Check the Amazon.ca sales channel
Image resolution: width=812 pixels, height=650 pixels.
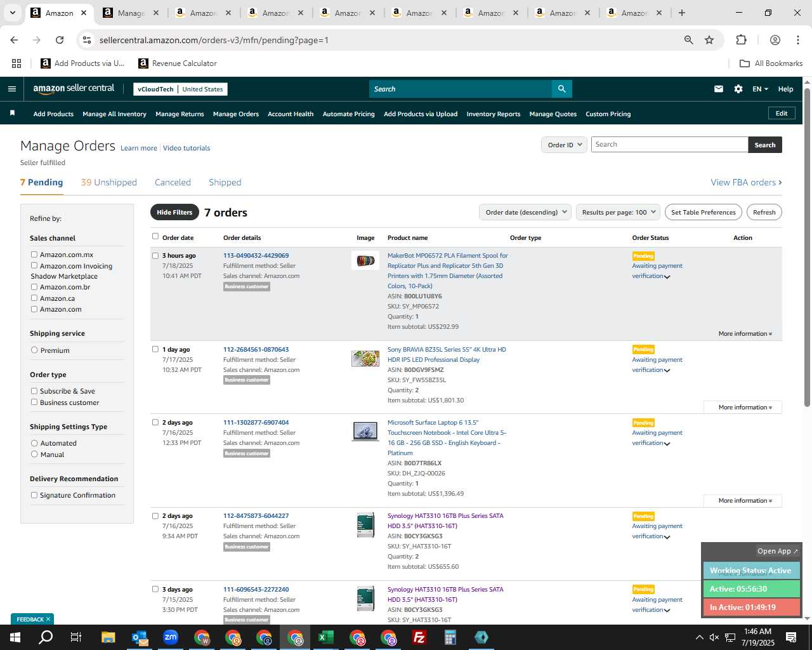(x=34, y=298)
